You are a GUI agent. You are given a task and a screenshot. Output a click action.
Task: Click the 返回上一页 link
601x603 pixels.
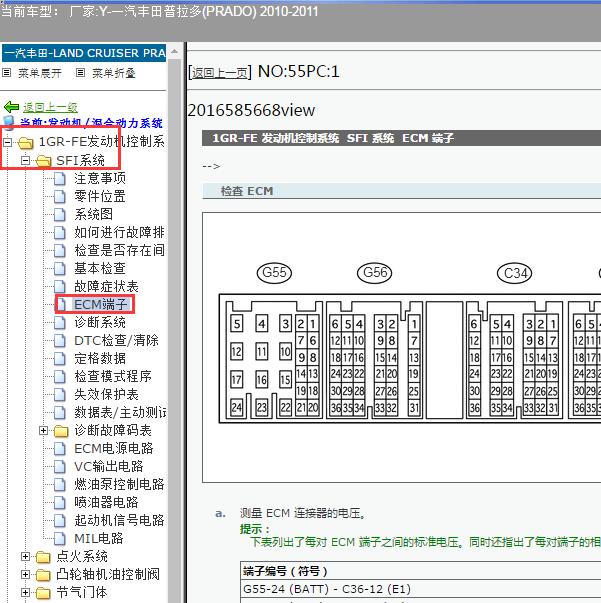click(220, 73)
